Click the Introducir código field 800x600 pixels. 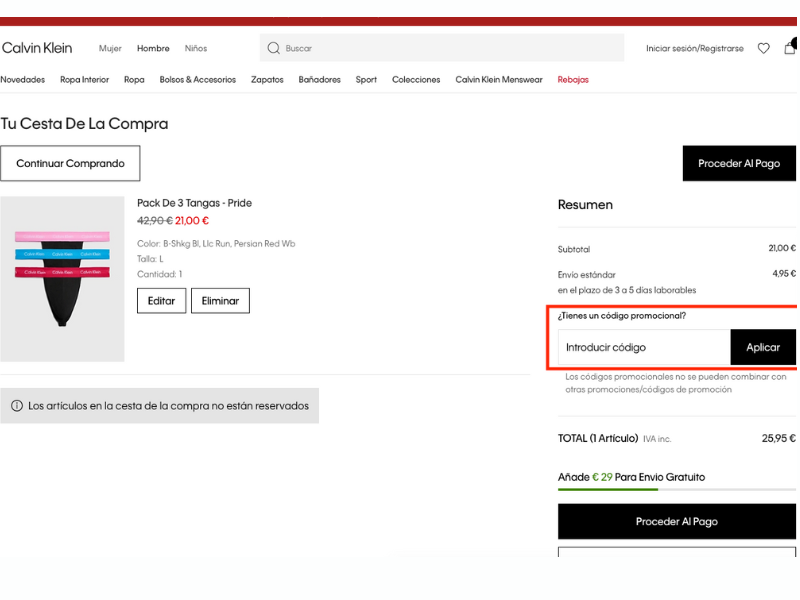coord(644,347)
